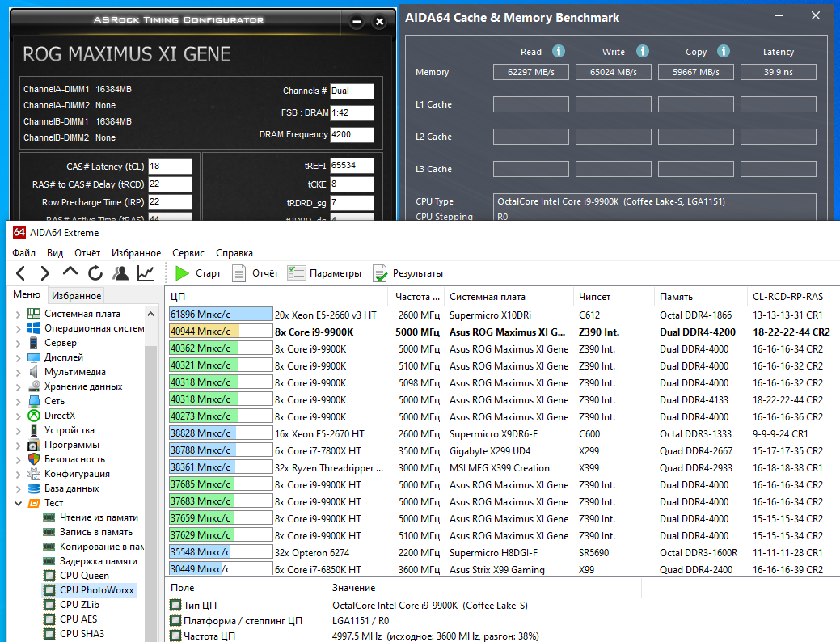Minimize the ASRock Timing Configurator window
The height and width of the screenshot is (642, 840).
point(357,22)
